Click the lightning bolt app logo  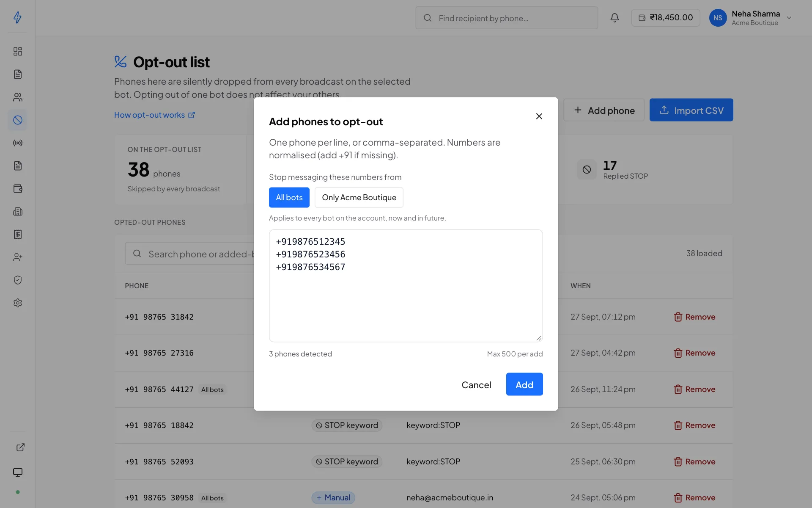point(17,17)
